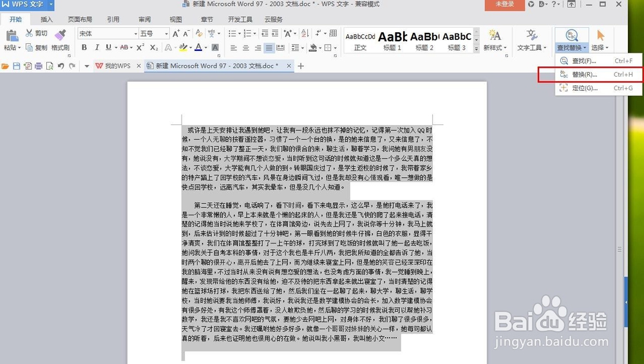Click the Paste (粘贴) clipboard icon
The width and height of the screenshot is (644, 364).
(x=12, y=35)
